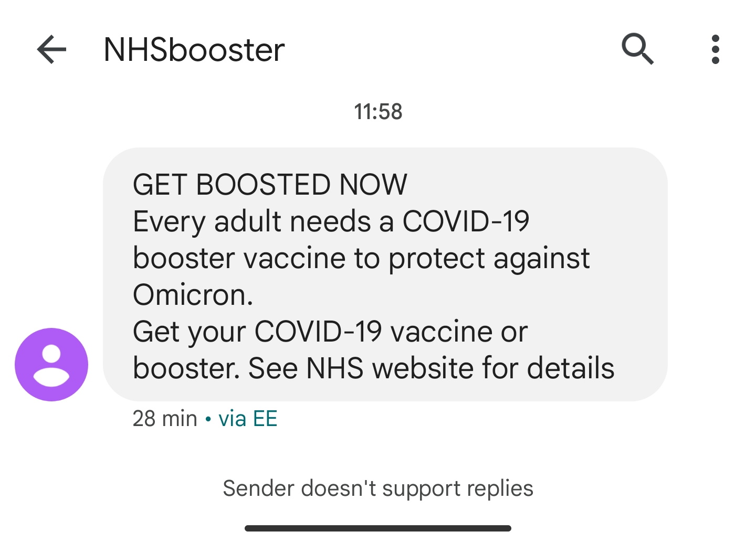Tap the bottom home gesture bar
The width and height of the screenshot is (756, 542).
click(x=378, y=528)
